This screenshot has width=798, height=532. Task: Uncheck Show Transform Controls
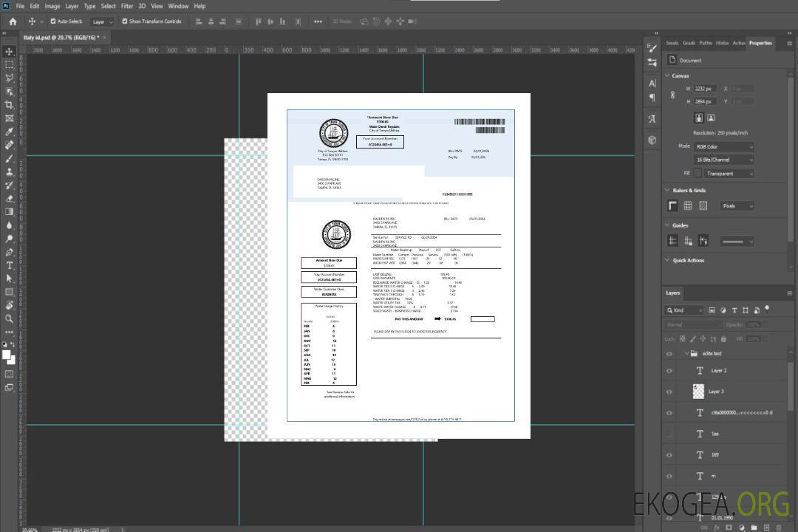coord(125,21)
